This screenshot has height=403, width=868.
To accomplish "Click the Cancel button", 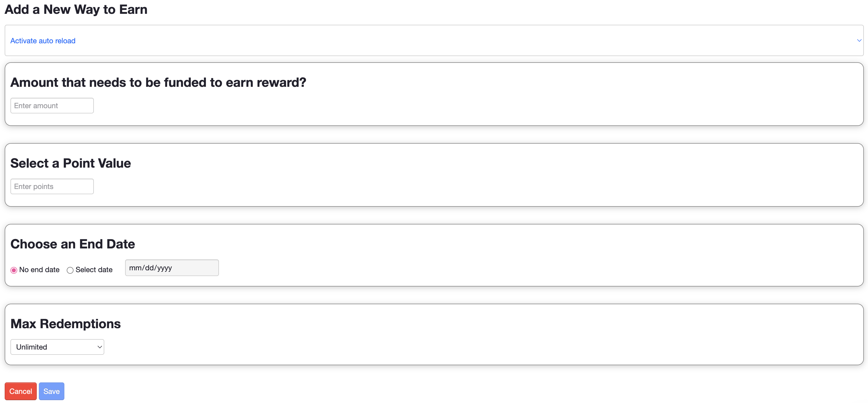I will (21, 391).
